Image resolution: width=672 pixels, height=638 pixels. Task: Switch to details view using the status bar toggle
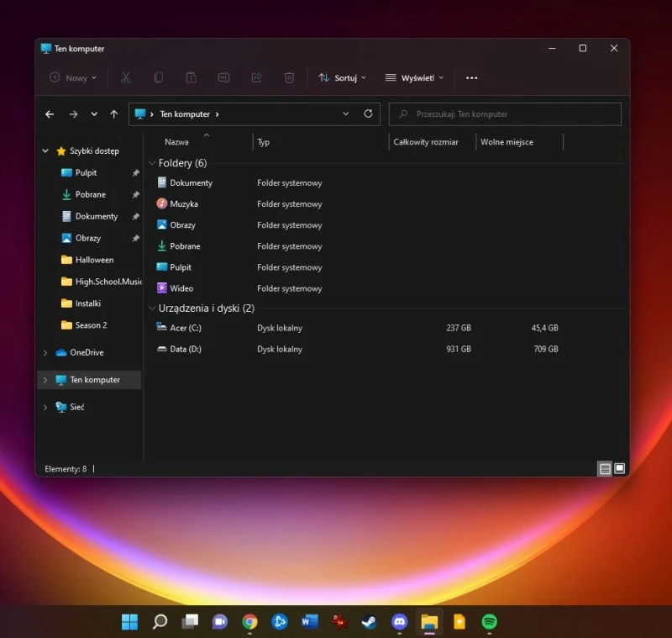606,468
